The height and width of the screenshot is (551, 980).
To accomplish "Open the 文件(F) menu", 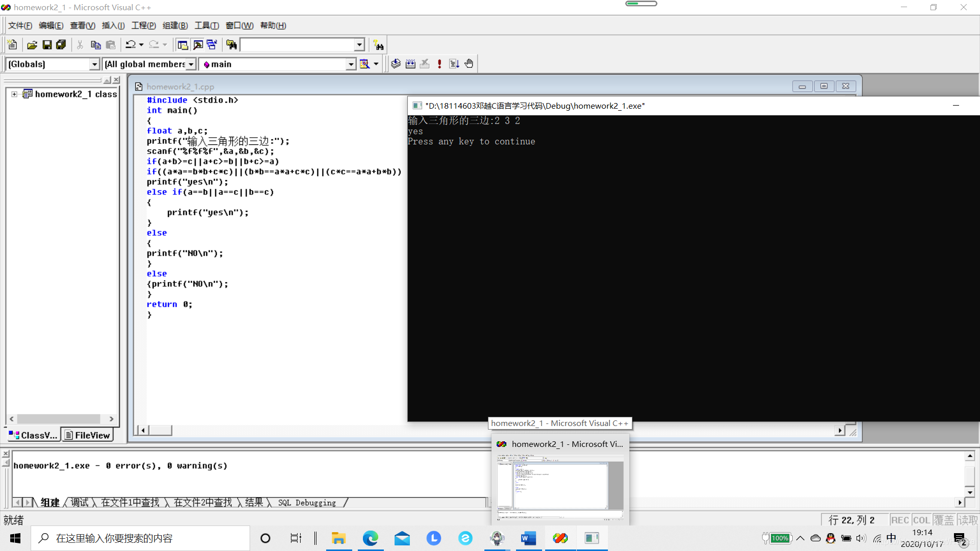I will coord(20,26).
